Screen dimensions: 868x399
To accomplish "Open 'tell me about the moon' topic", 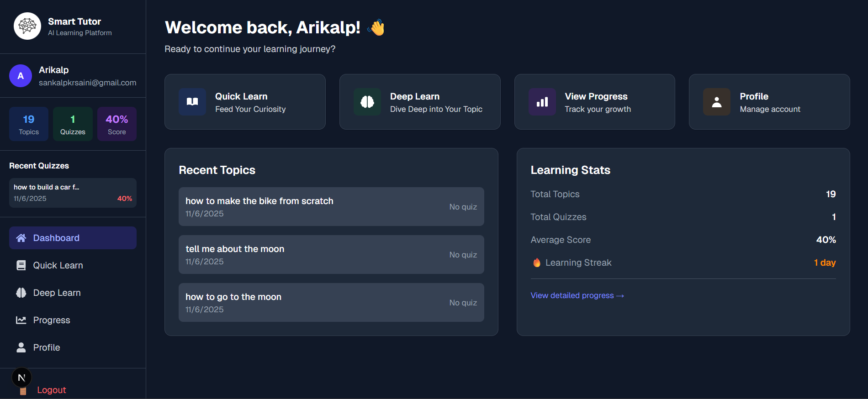I will pos(331,255).
